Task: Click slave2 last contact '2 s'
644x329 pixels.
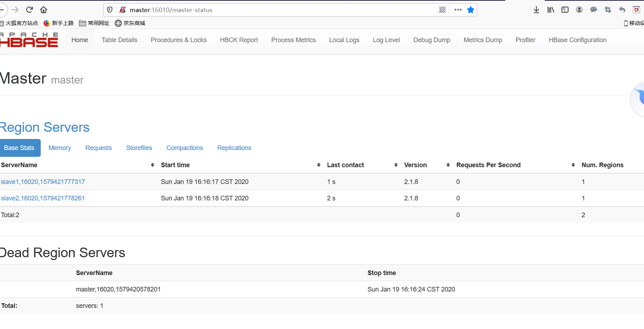Action: tap(331, 198)
